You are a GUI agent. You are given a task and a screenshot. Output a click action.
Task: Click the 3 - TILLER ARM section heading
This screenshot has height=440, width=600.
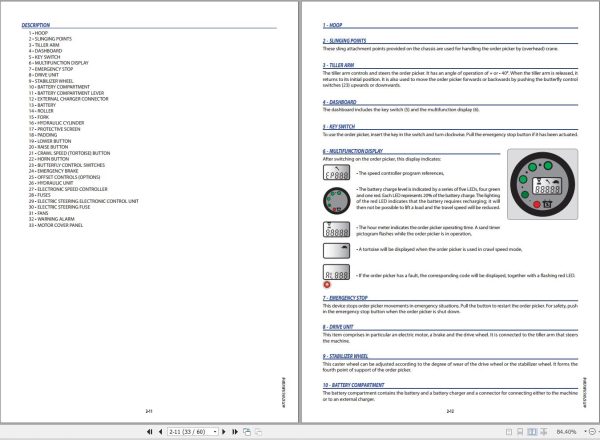click(x=338, y=65)
